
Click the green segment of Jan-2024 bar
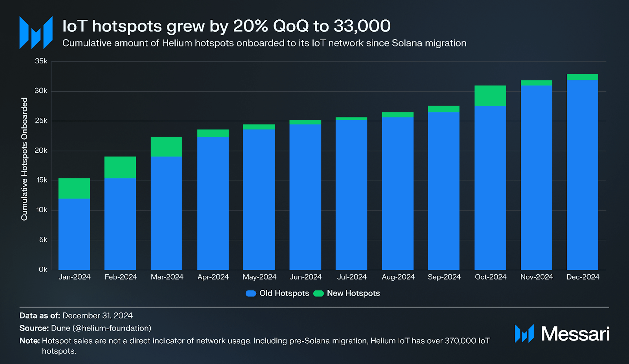74,188
